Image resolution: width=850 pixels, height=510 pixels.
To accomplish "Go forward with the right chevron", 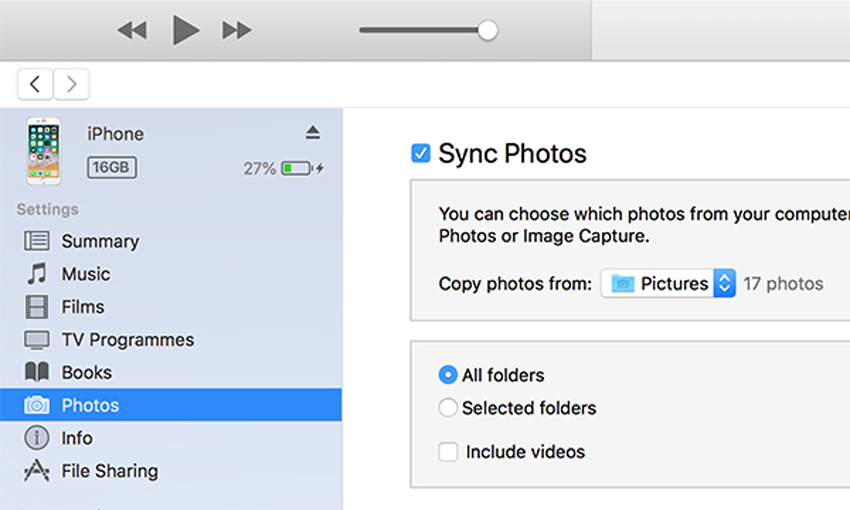I will click(x=71, y=85).
